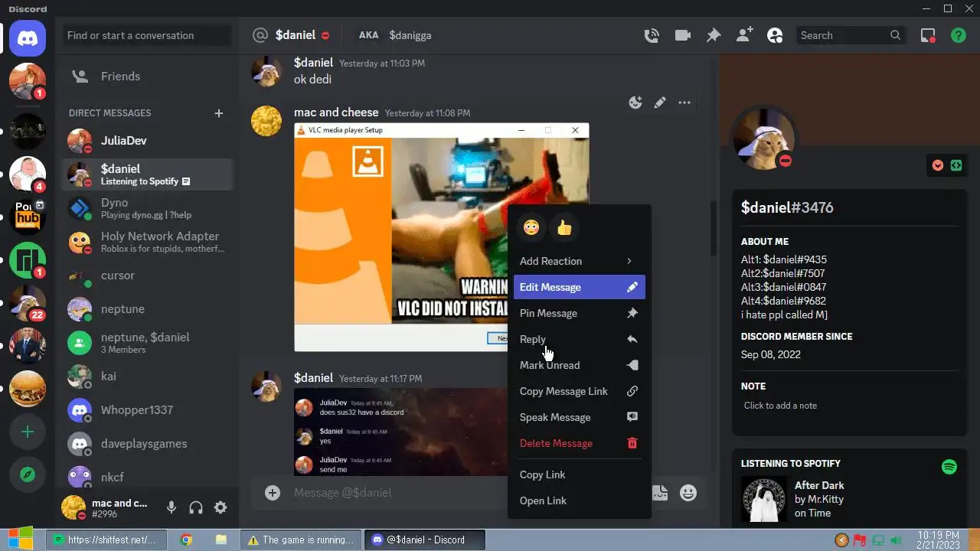Select Copy Message Link
The height and width of the screenshot is (551, 980).
[x=580, y=391]
